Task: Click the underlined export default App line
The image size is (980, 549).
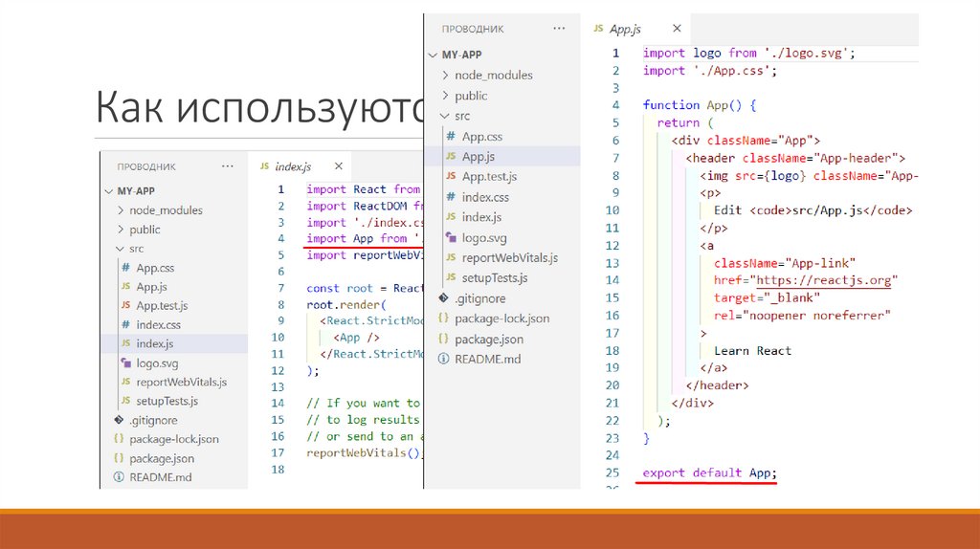Action: point(709,472)
